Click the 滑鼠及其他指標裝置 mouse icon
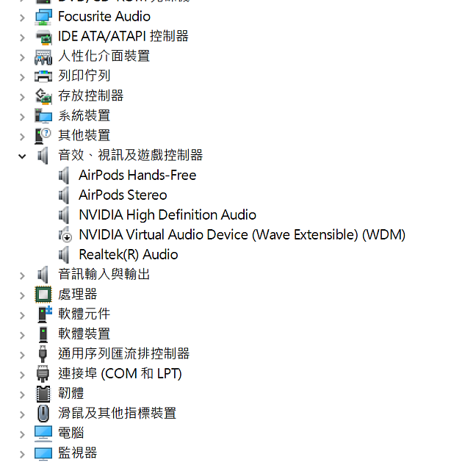 pos(43,414)
